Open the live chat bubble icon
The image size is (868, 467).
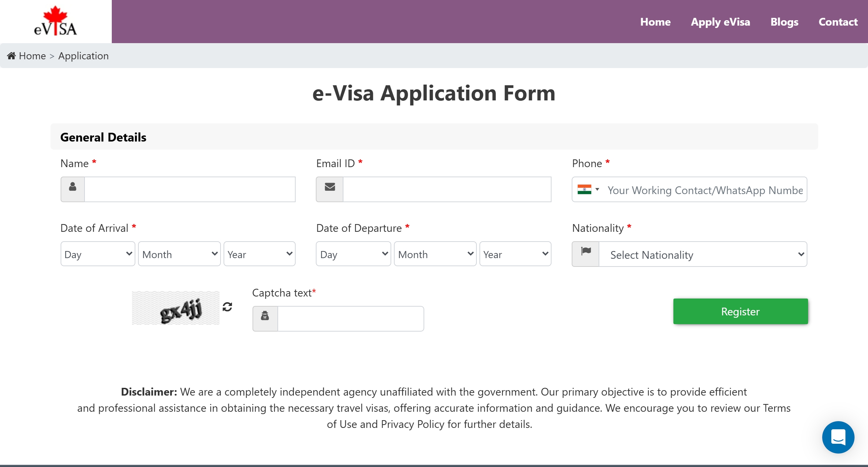(838, 437)
